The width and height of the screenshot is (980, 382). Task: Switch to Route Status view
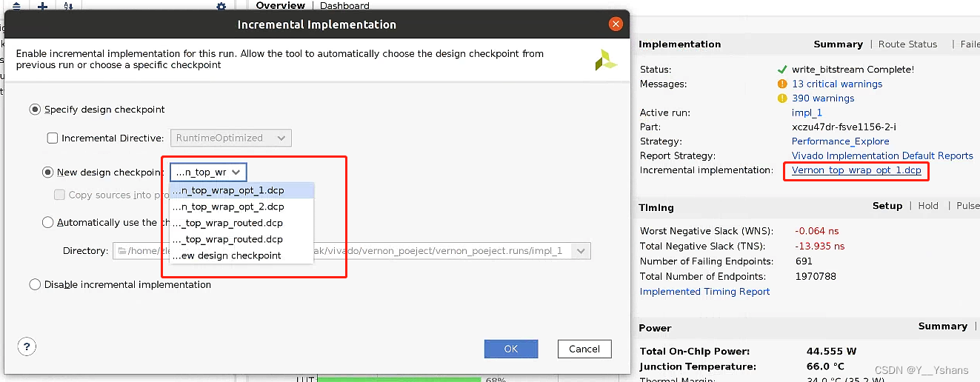tap(907, 44)
